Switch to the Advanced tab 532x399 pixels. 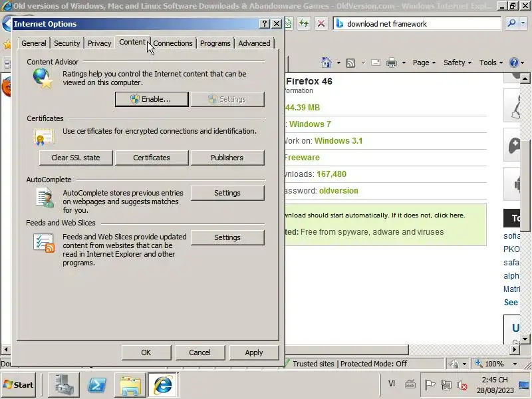254,43
